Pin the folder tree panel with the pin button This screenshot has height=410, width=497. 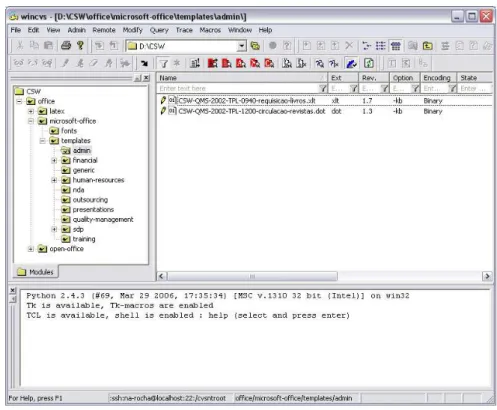pyautogui.click(x=138, y=78)
